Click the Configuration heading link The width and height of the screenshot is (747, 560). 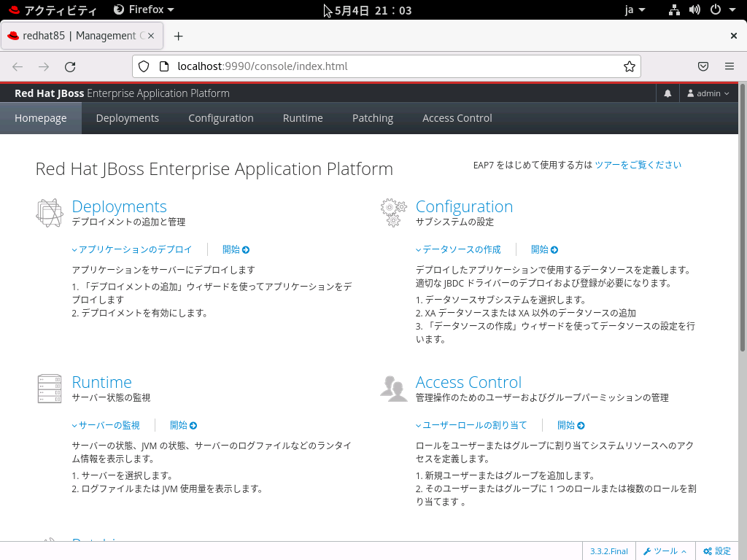pyautogui.click(x=464, y=206)
